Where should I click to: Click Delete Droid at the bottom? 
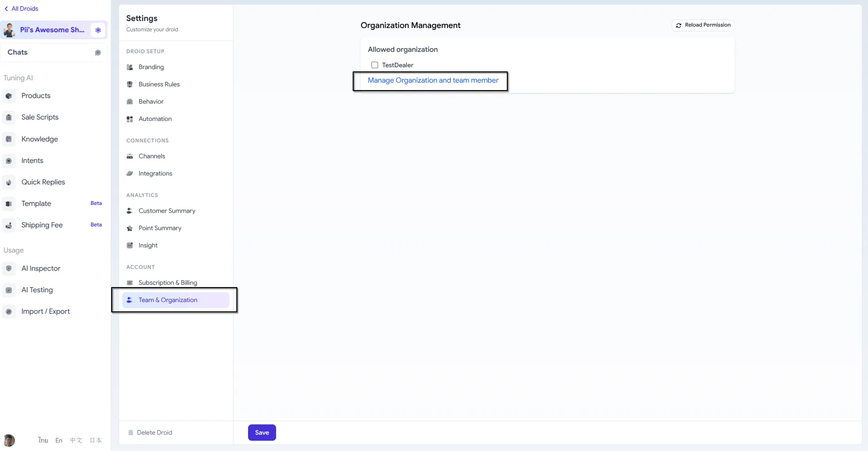[x=154, y=432]
